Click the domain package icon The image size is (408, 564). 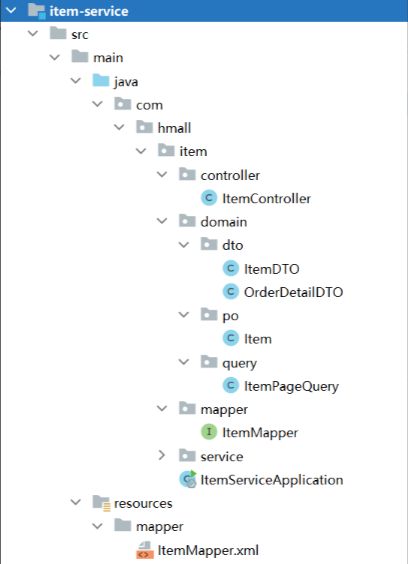click(187, 221)
